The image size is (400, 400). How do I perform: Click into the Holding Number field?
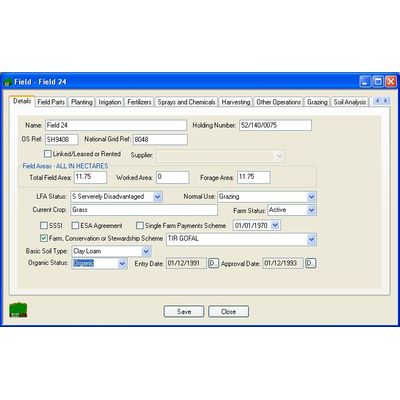[x=275, y=125]
